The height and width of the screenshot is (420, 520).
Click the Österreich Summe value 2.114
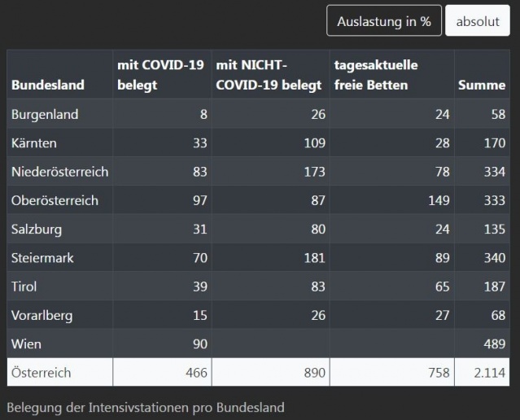coord(490,373)
